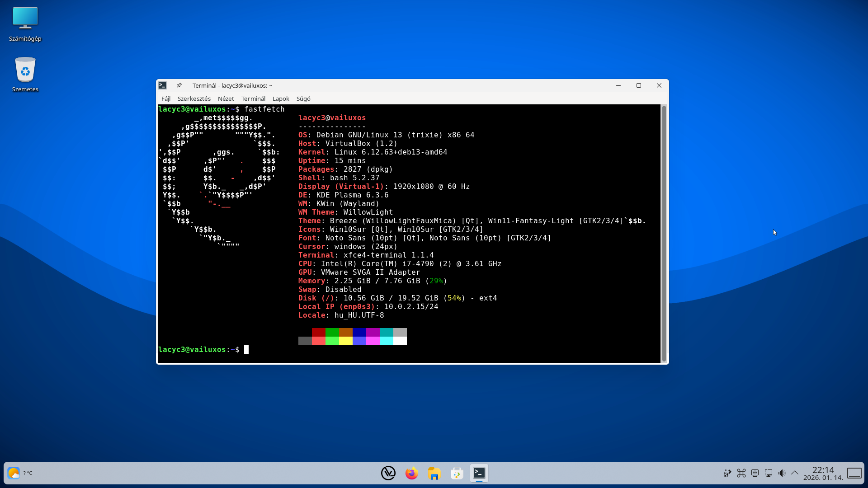Click the terminal vertical scrollbar
This screenshot has height=488, width=868.
point(664,233)
